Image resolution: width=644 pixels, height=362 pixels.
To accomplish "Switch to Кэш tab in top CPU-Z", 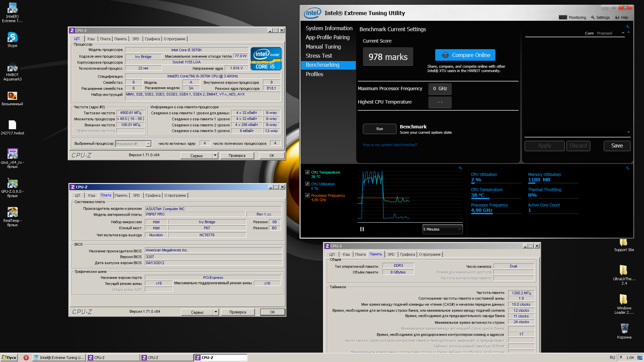I will click(91, 39).
